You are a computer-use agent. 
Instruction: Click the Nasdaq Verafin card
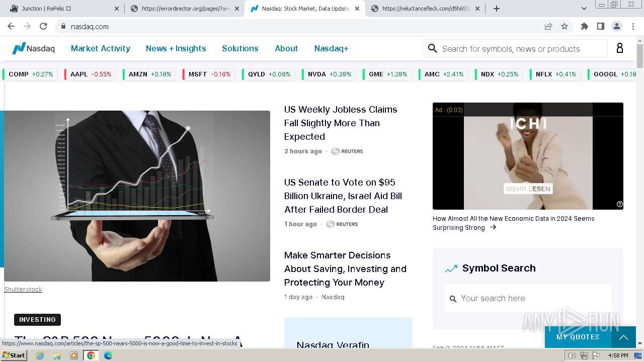pyautogui.click(x=348, y=333)
